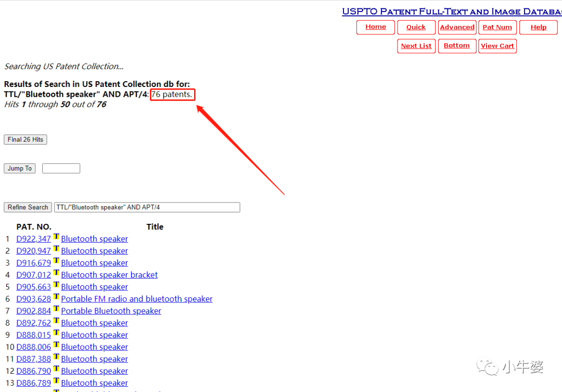562x392 pixels.
Task: Click the Jump To number input box
Action: point(61,168)
